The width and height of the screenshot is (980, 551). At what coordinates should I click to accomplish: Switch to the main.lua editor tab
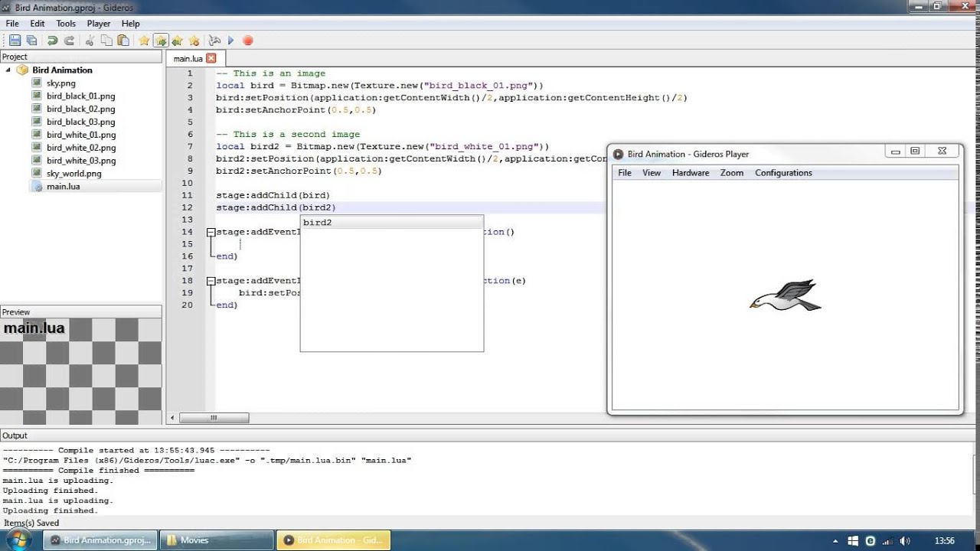click(x=188, y=58)
